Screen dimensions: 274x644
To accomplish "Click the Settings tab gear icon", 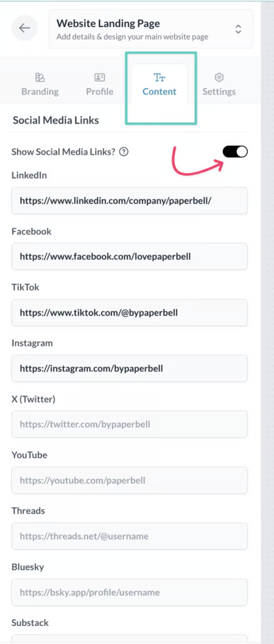I will (x=219, y=77).
